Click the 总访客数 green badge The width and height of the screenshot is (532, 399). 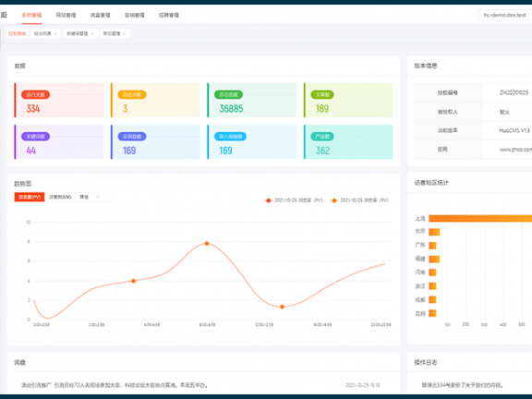[228, 94]
